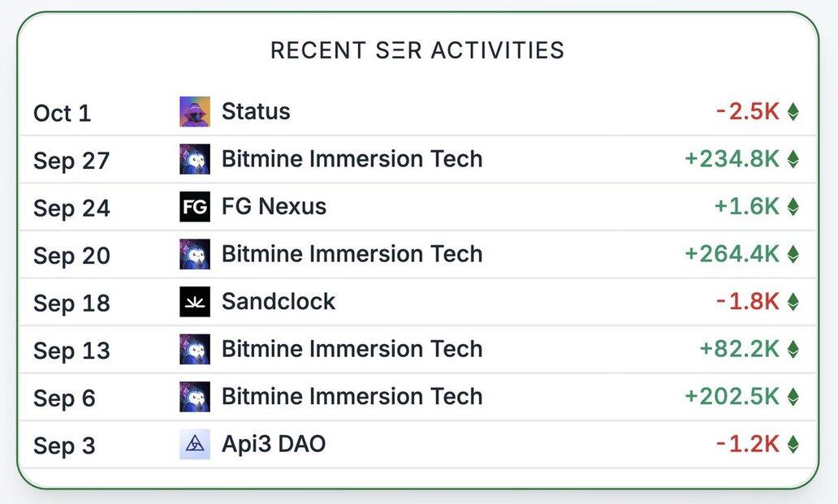Click Bitmine icon in Sep 20 row
The image size is (838, 504).
pos(194,254)
